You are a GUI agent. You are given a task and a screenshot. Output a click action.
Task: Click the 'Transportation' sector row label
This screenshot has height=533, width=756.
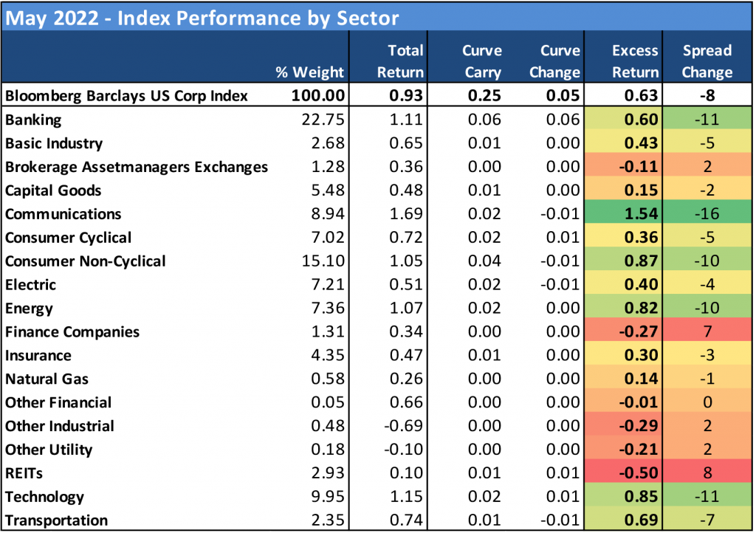click(56, 520)
